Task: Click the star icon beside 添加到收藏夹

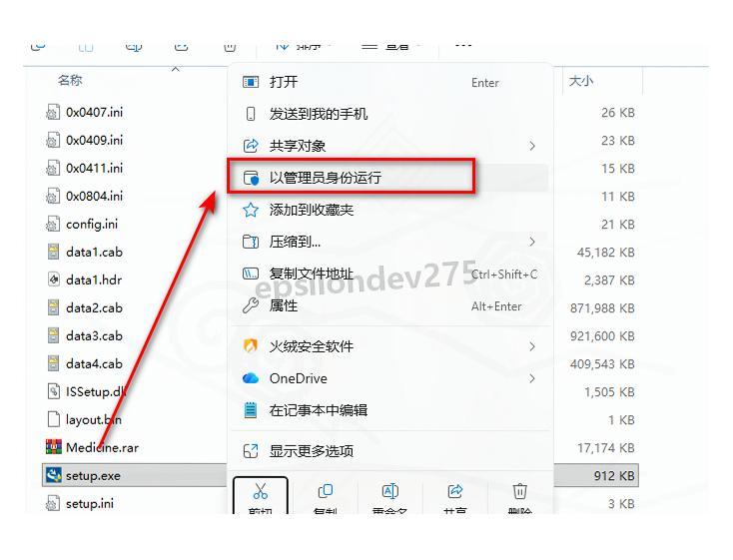Action: 251,210
